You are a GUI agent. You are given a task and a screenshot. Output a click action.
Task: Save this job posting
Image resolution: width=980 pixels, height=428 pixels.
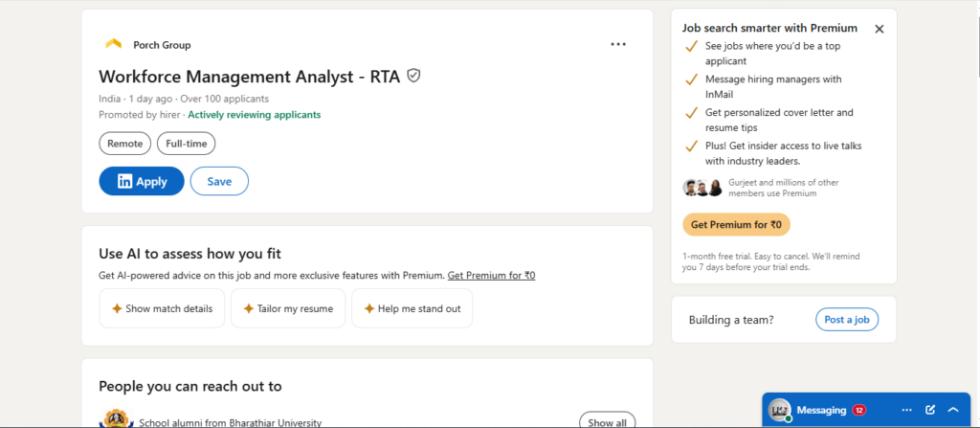tap(219, 182)
